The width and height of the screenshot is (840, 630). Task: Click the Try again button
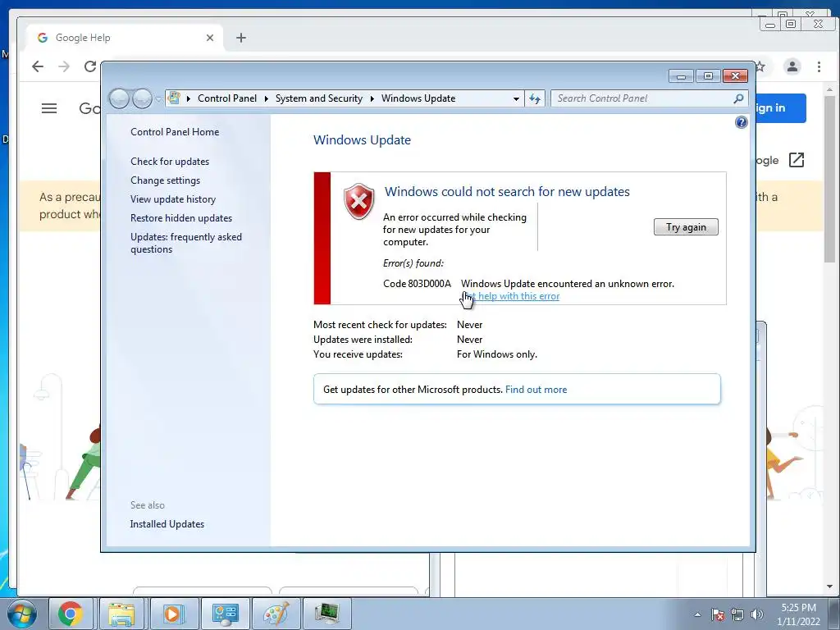click(x=686, y=227)
